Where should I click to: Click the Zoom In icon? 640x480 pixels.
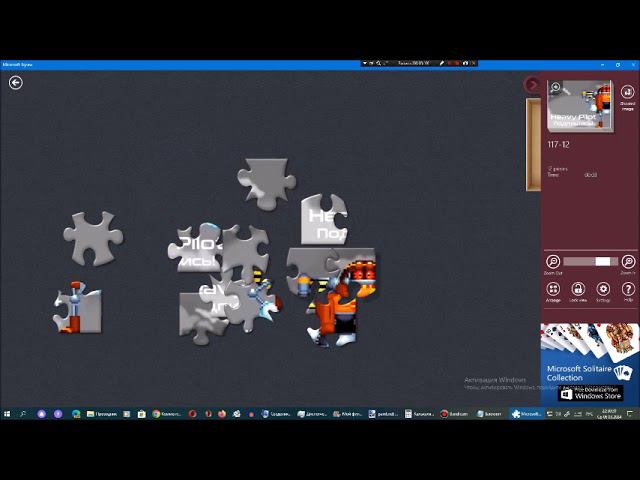628,261
